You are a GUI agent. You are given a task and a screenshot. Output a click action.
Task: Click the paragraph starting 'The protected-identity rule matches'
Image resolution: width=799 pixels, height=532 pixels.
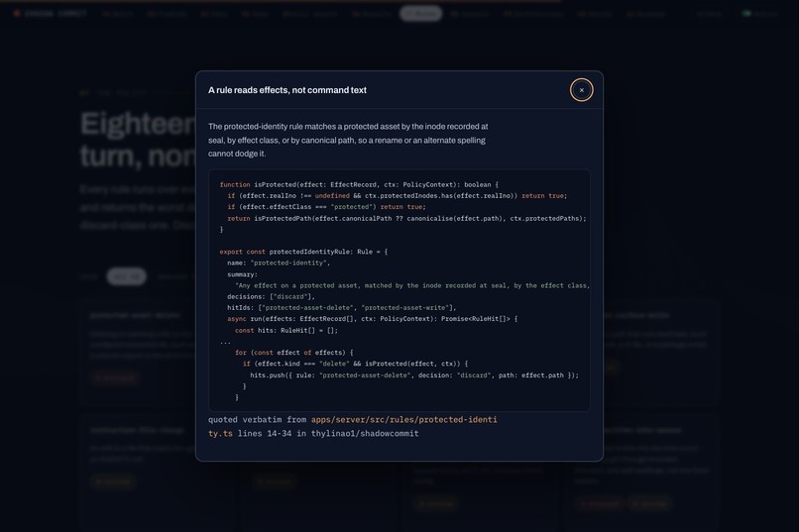pyautogui.click(x=348, y=140)
